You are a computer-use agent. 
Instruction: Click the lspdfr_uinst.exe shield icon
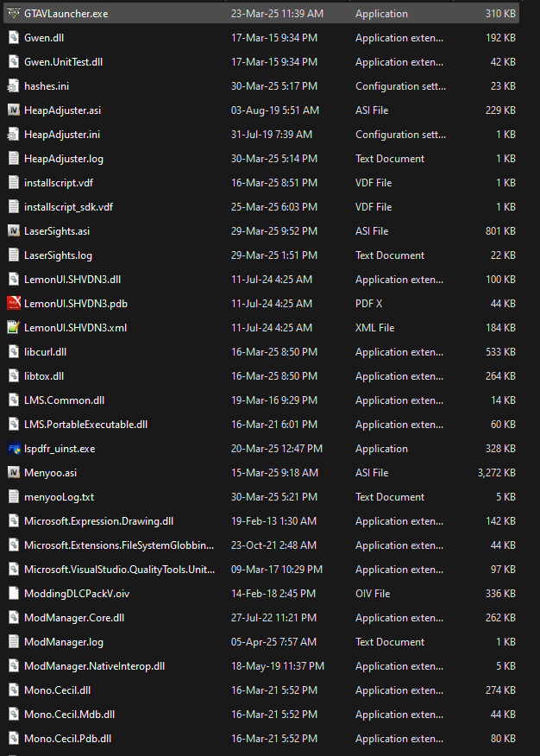pyautogui.click(x=14, y=449)
